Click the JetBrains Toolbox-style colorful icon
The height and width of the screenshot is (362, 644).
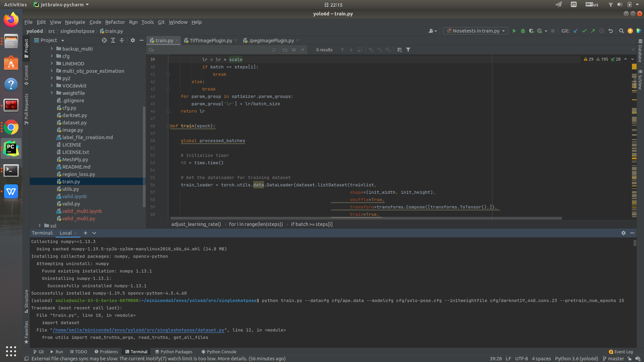(x=639, y=31)
